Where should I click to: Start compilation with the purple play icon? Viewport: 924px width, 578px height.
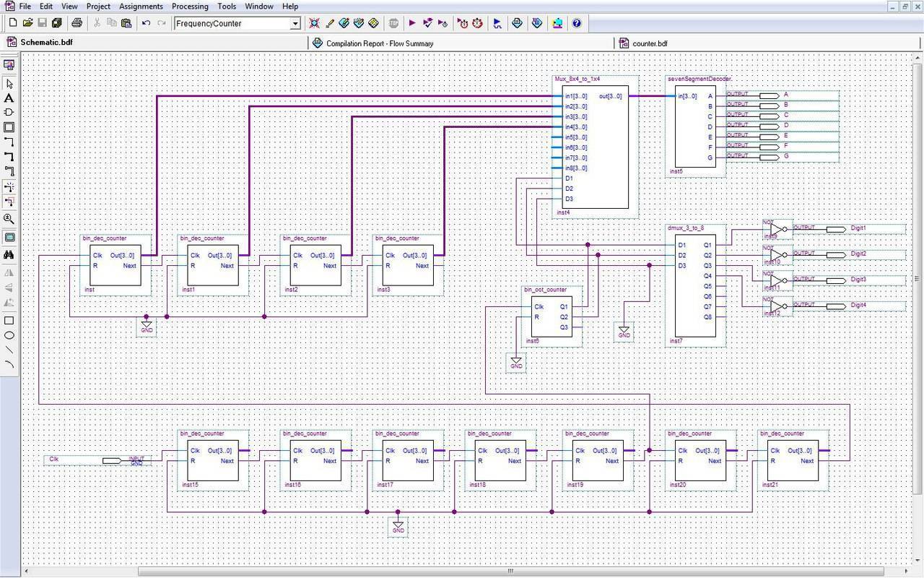[x=412, y=23]
